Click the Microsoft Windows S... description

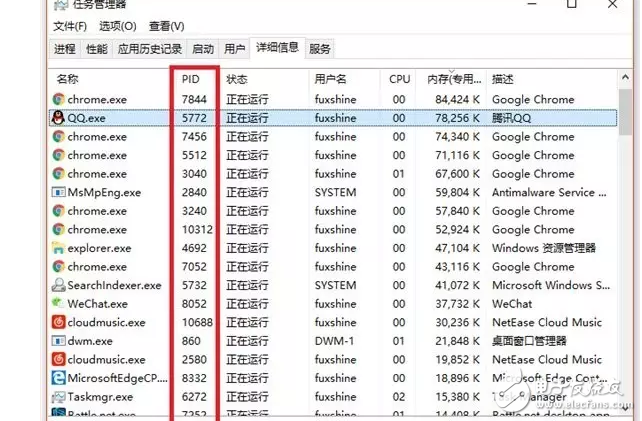551,285
